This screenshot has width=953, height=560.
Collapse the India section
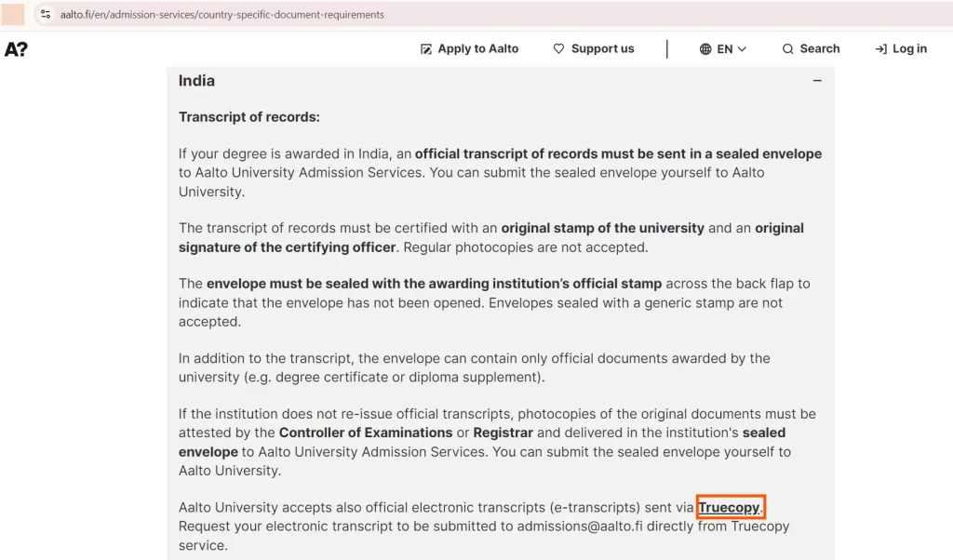pyautogui.click(x=817, y=80)
